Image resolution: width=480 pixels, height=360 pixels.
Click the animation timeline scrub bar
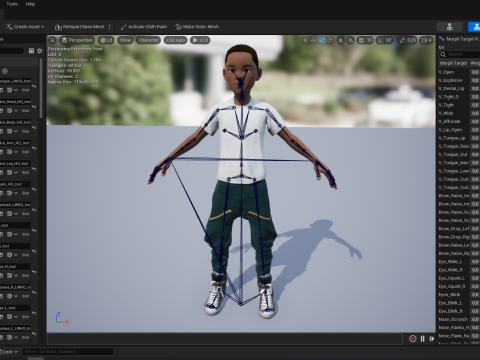[x=224, y=339]
